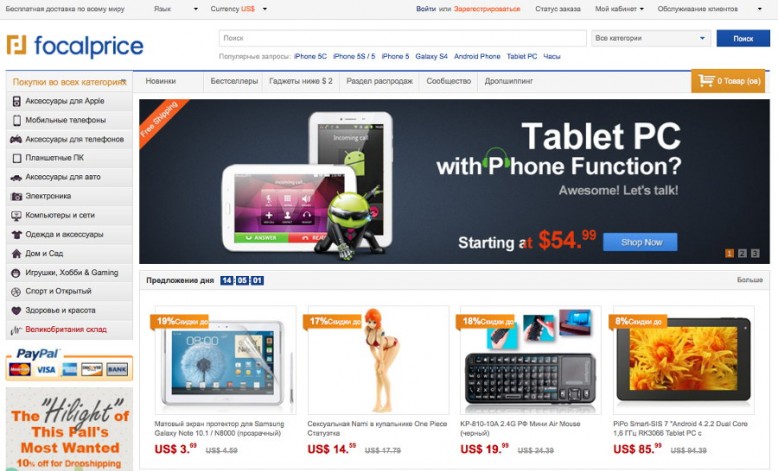The height and width of the screenshot is (471, 778).
Task: Focus the Поиск search input field
Action: [402, 38]
